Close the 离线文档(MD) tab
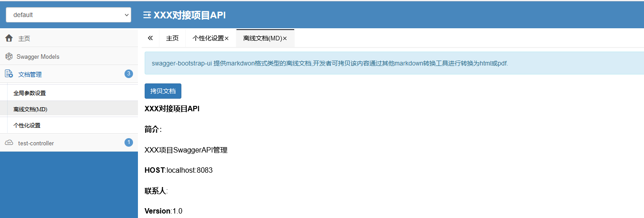The height and width of the screenshot is (218, 644). (x=285, y=39)
